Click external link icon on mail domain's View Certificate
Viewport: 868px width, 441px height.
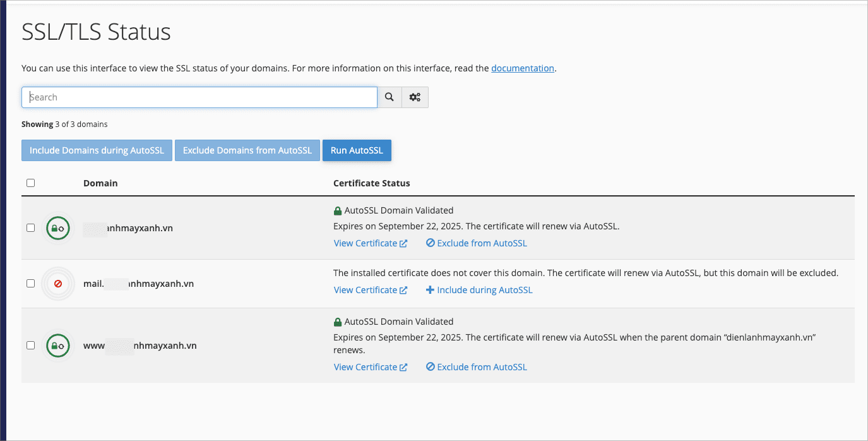[x=403, y=290]
